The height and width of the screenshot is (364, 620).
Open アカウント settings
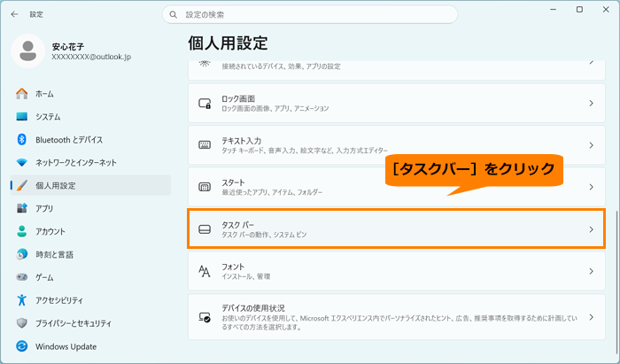point(90,231)
